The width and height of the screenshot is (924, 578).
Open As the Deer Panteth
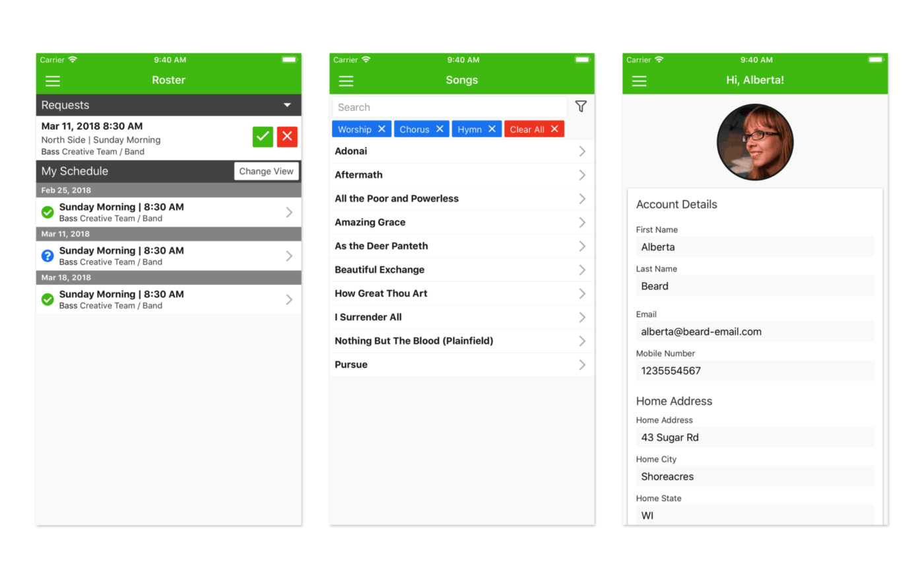tap(462, 246)
